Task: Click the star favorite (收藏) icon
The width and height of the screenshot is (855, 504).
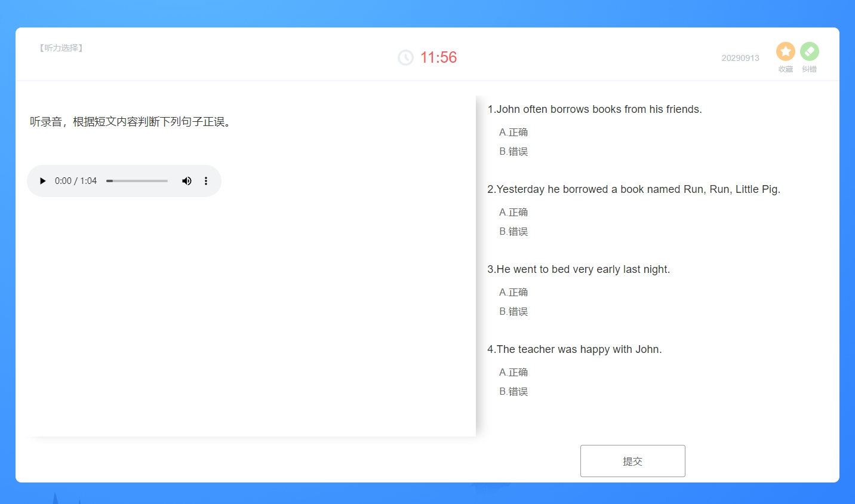Action: (x=785, y=51)
